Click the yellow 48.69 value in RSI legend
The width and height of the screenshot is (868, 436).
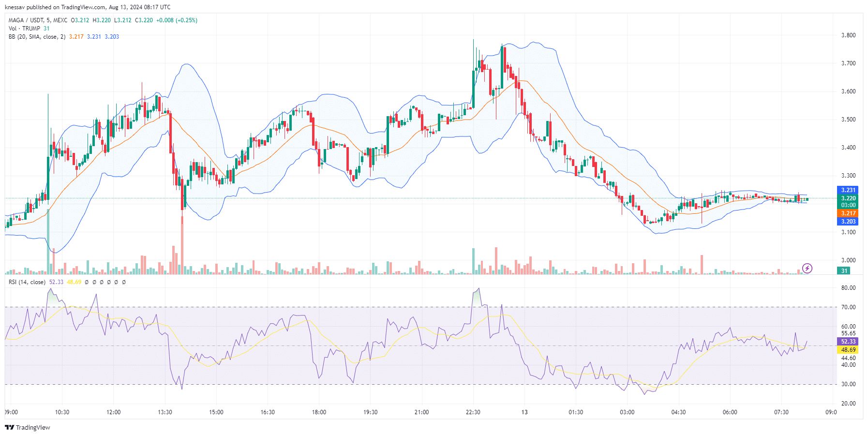click(74, 282)
